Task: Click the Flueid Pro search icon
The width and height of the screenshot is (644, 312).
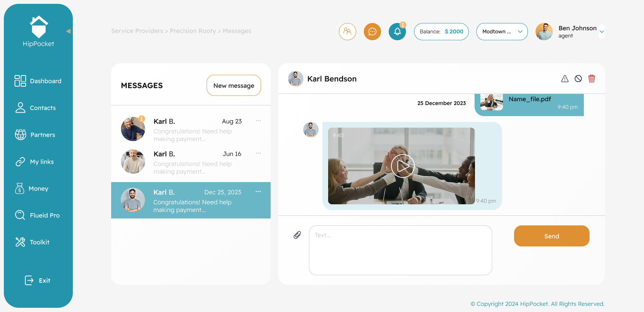Action: [20, 215]
